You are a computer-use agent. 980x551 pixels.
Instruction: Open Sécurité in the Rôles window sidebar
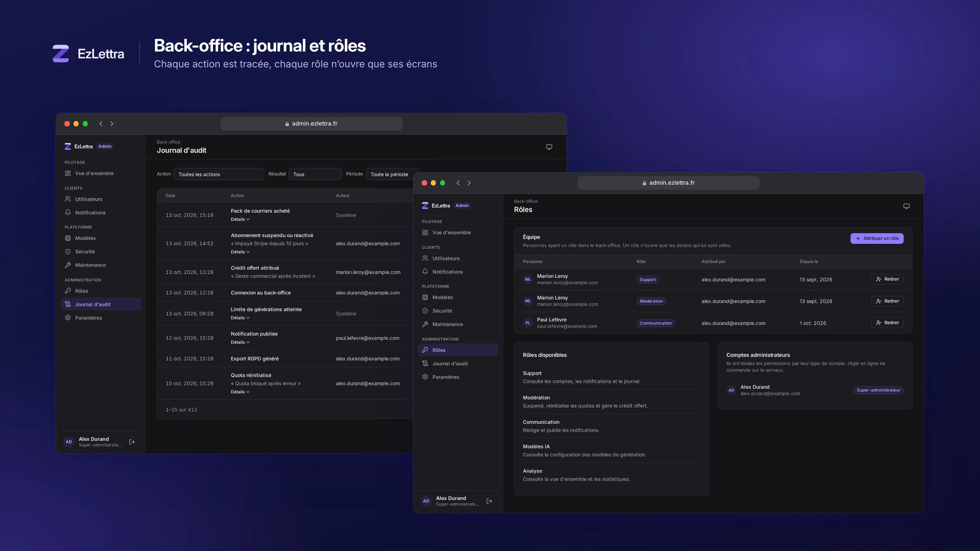(x=458, y=311)
